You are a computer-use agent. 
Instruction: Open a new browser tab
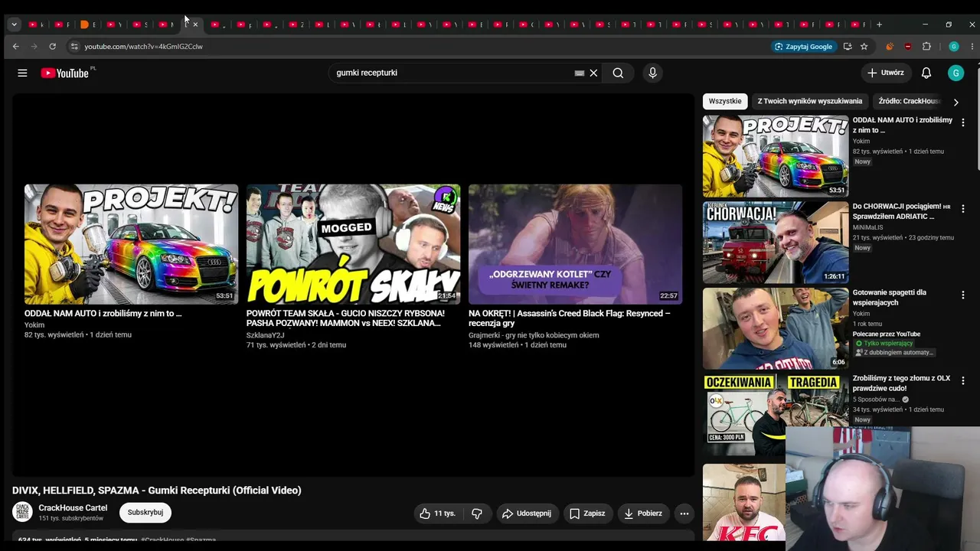tap(879, 24)
